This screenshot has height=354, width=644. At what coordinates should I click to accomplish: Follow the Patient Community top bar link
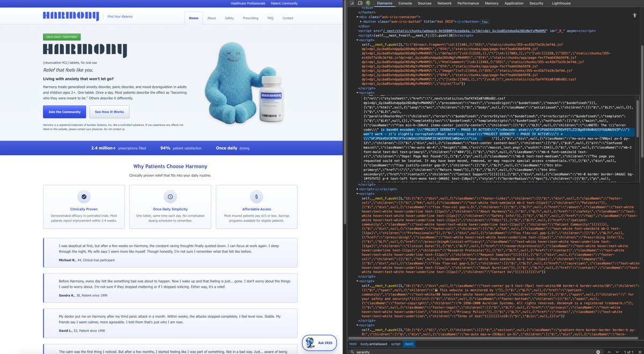coord(284,3)
